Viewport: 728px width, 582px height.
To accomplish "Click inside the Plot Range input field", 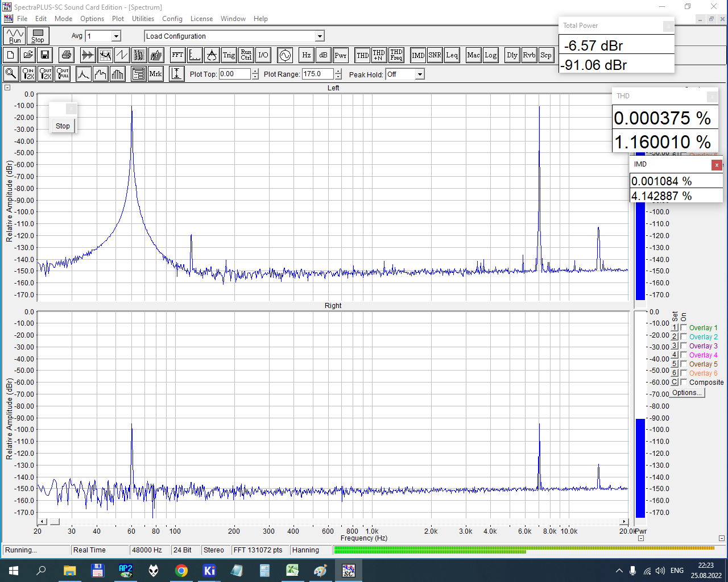I will (x=317, y=74).
